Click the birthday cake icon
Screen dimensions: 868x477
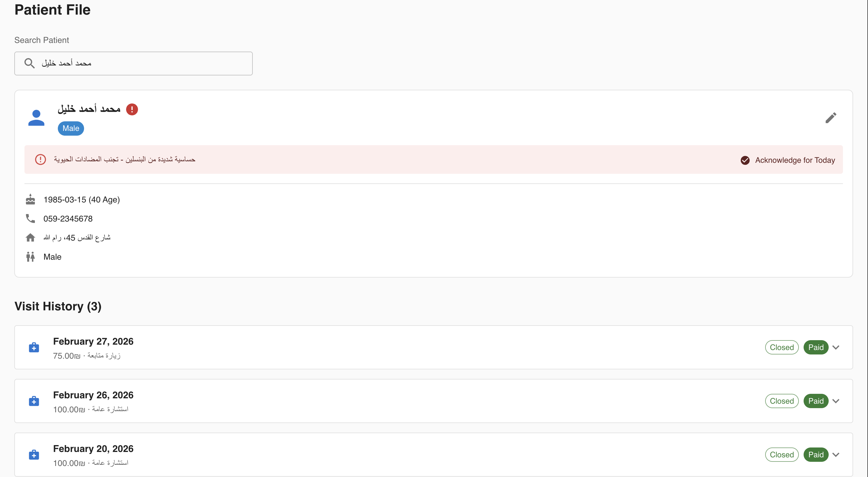[x=30, y=199]
